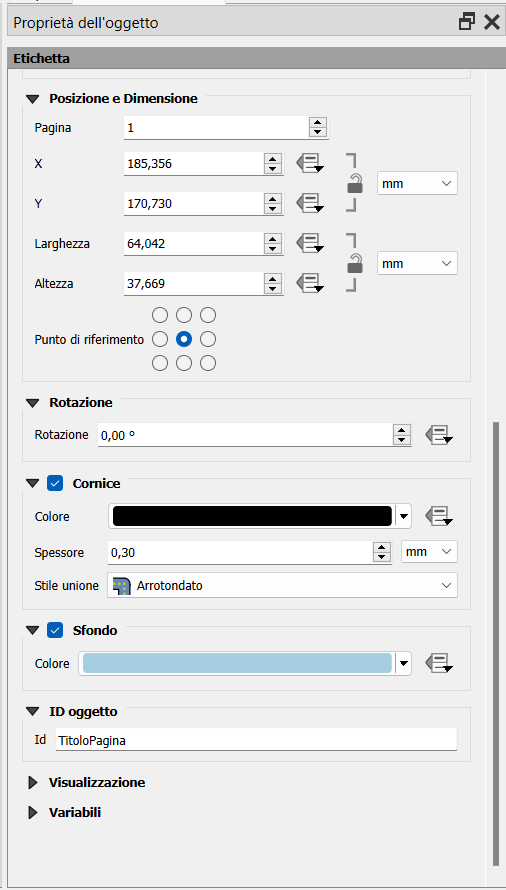The height and width of the screenshot is (890, 506).
Task: Collapse the ID oggetto section
Action: (33, 712)
